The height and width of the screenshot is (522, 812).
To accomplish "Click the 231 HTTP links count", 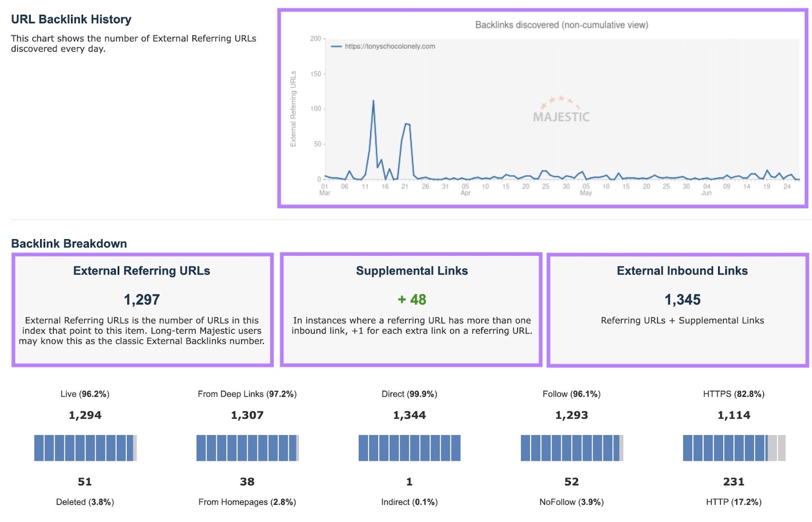I will coord(734,481).
